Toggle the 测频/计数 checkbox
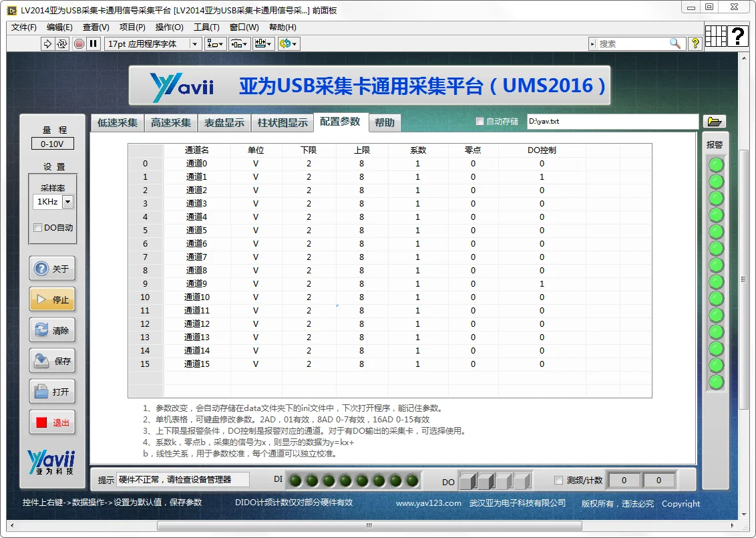Image resolution: width=756 pixels, height=538 pixels. [x=558, y=480]
